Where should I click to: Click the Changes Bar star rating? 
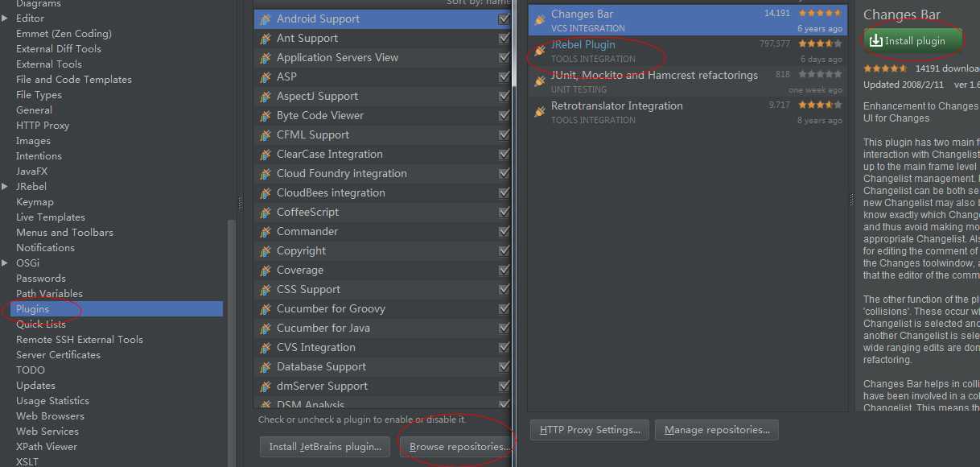point(820,14)
